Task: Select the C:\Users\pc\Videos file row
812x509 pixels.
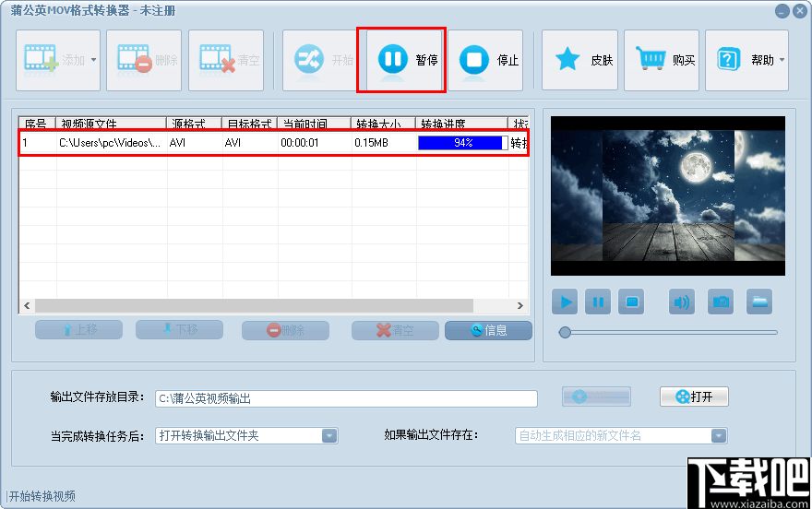Action: pyautogui.click(x=274, y=143)
